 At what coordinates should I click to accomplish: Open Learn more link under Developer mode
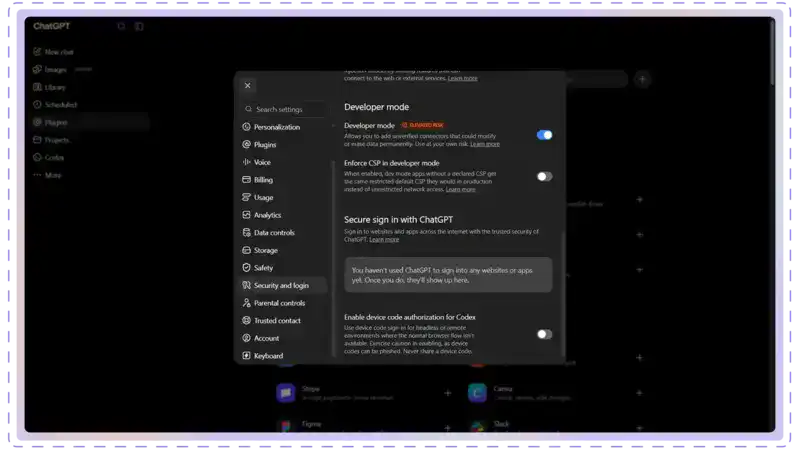485,144
